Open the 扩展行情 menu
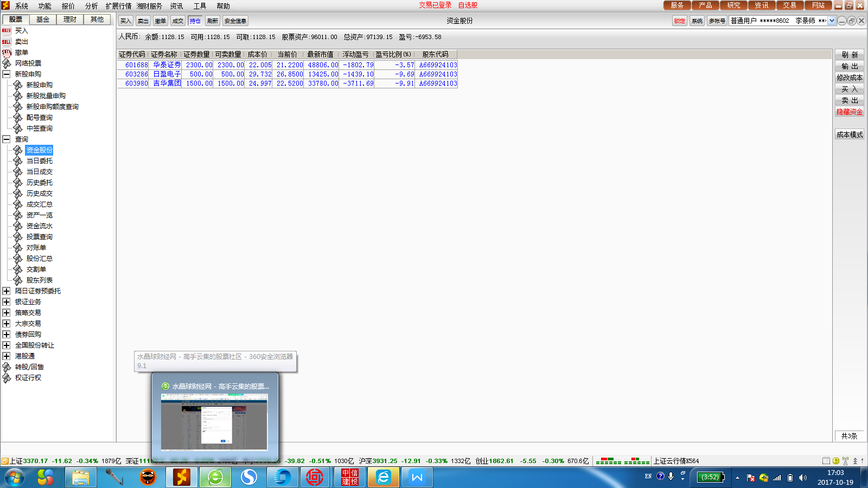The image size is (868, 488). click(x=118, y=6)
